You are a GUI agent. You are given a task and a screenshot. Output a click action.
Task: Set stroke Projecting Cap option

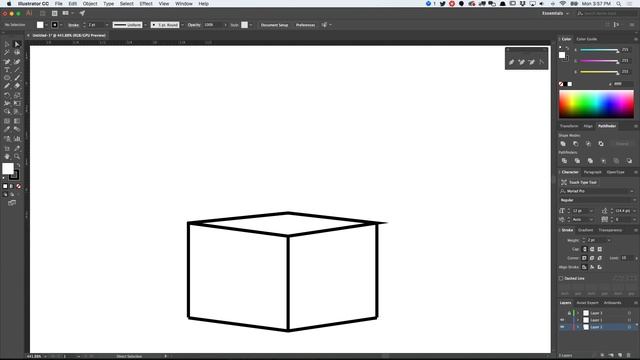pos(600,249)
